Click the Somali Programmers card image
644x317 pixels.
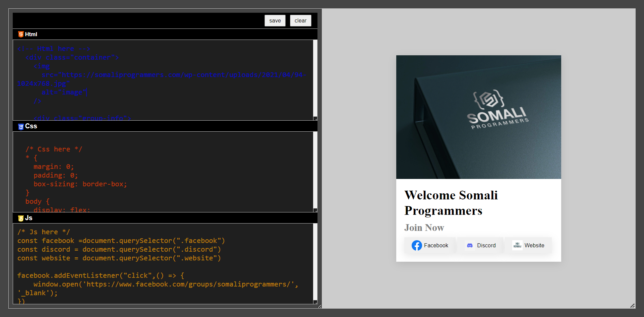(x=478, y=117)
